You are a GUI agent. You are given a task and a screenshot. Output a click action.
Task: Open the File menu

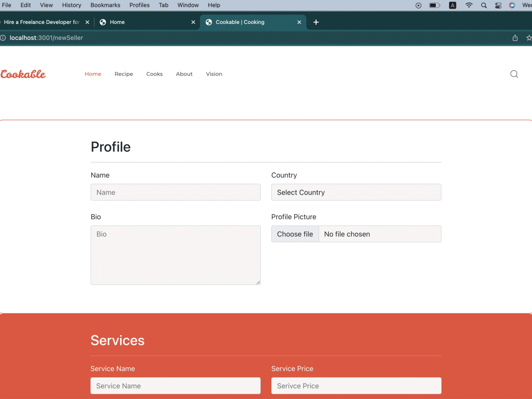pos(6,5)
